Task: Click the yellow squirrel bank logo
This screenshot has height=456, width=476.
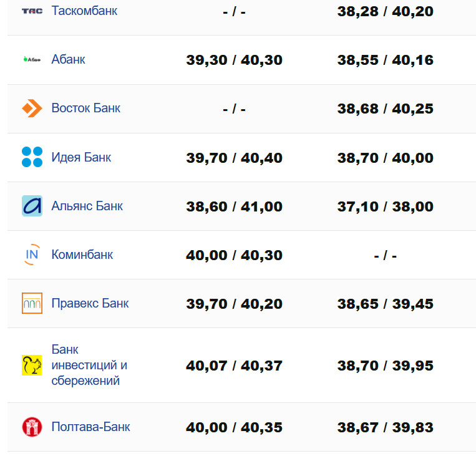Action: tap(32, 365)
